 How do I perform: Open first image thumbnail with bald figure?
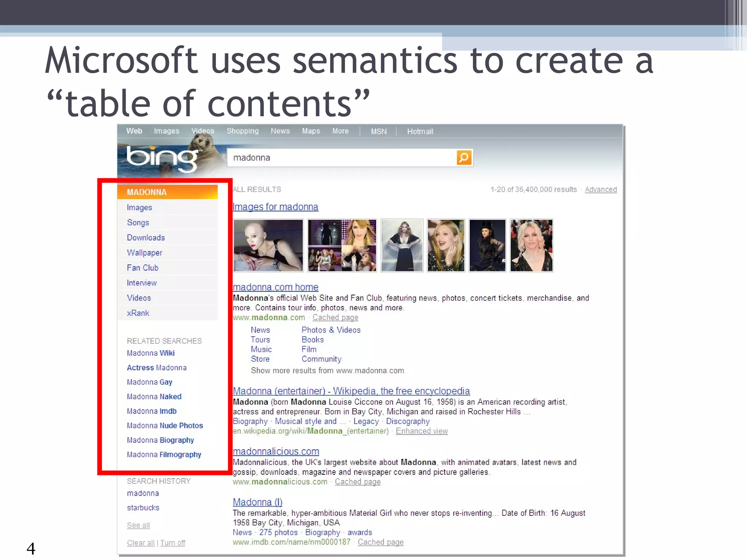coord(268,245)
